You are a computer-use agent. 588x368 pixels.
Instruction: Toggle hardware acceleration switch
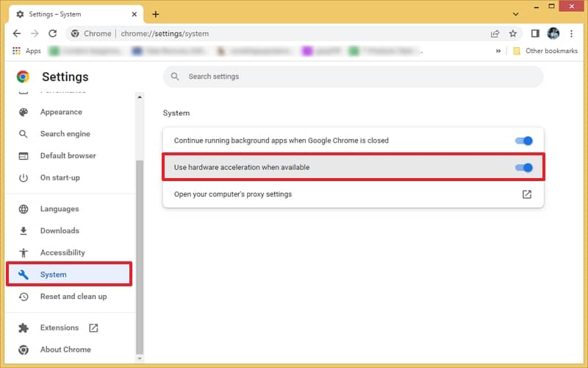(x=523, y=168)
